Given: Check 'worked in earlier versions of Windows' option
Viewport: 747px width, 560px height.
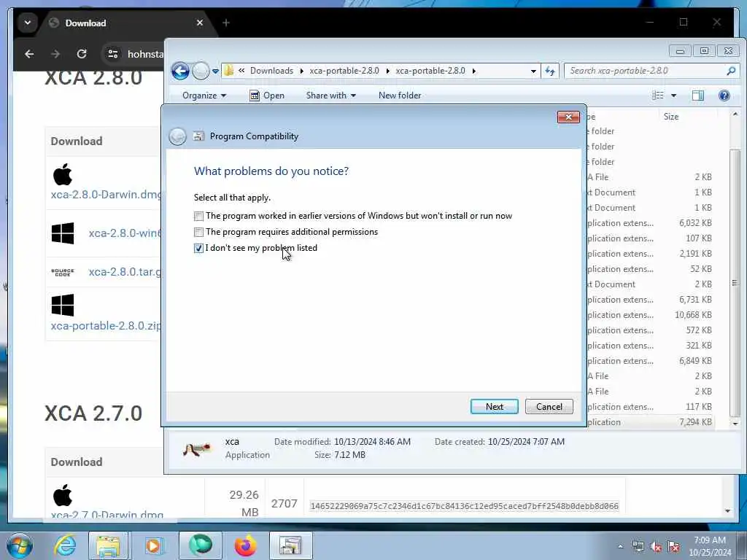Looking at the screenshot, I should 198,216.
